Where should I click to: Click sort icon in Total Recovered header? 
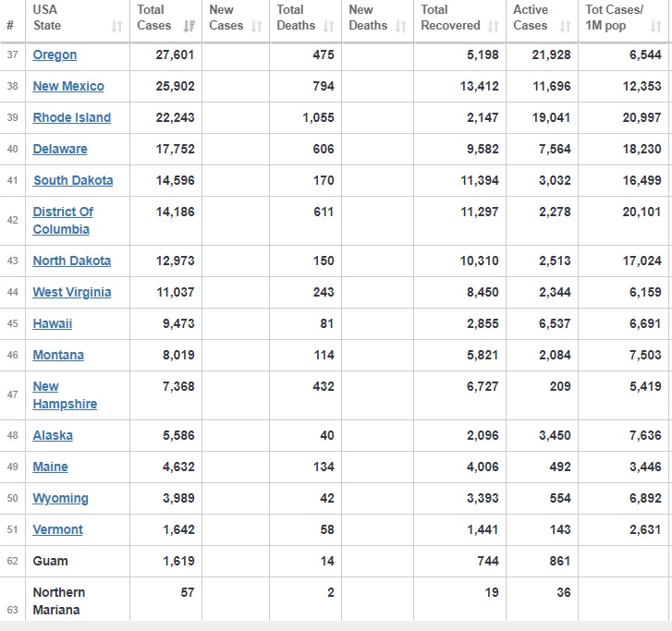[494, 27]
